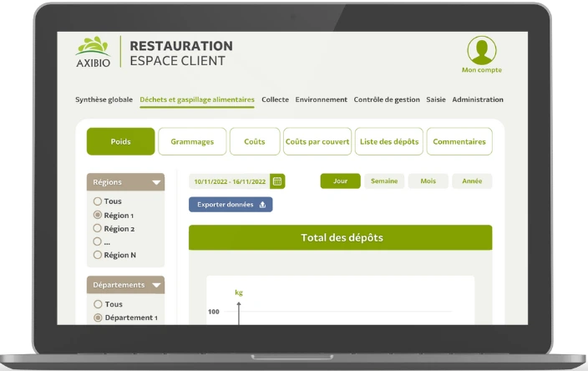
Task: Collapse the Départements filter arrow
Action: point(156,285)
